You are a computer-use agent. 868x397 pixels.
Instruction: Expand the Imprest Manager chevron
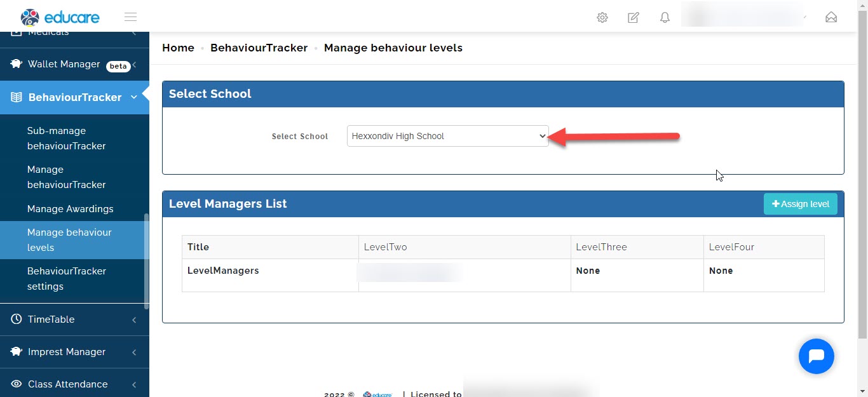coord(134,353)
